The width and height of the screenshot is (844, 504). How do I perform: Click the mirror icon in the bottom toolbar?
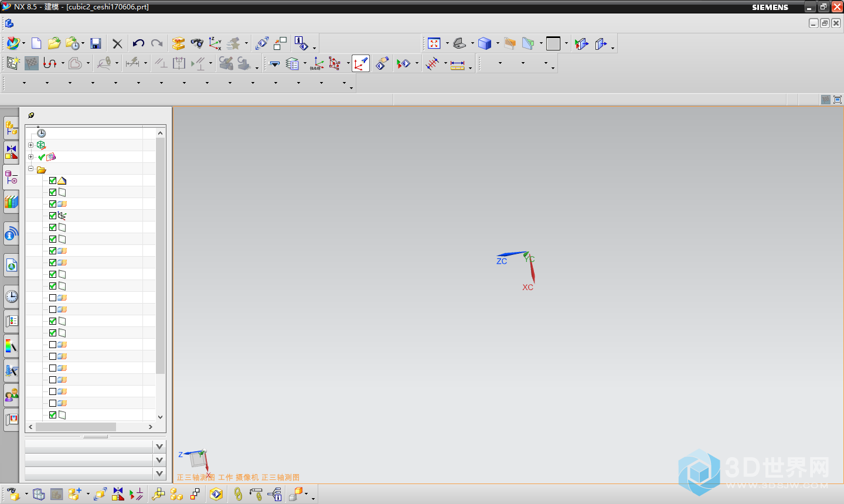pos(118,494)
